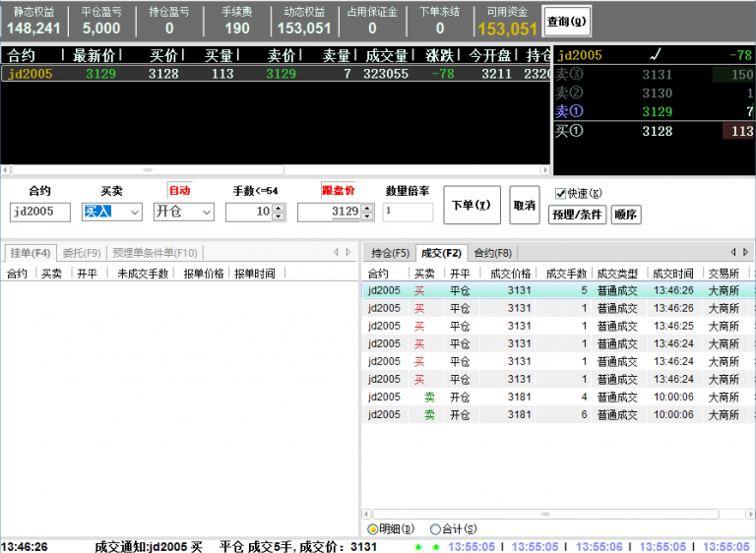Focus the 合约 contract input field
This screenshot has width=756, height=553.
click(40, 212)
